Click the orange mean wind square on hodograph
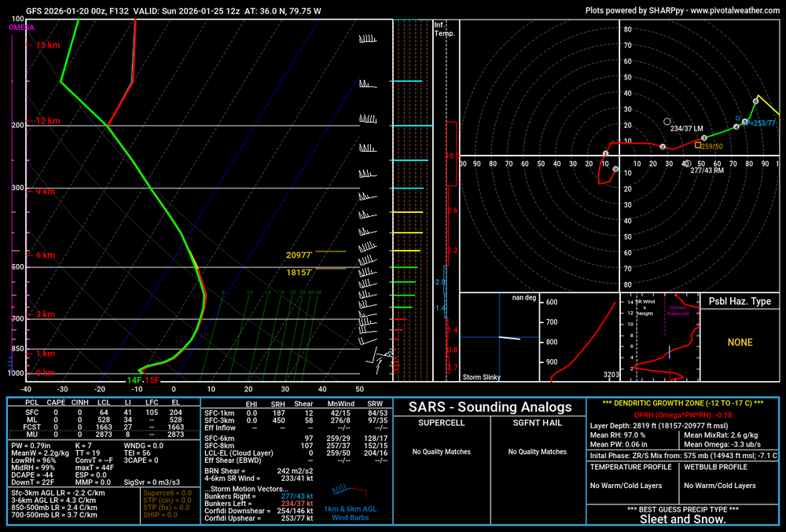The height and width of the screenshot is (532, 786). (x=697, y=145)
